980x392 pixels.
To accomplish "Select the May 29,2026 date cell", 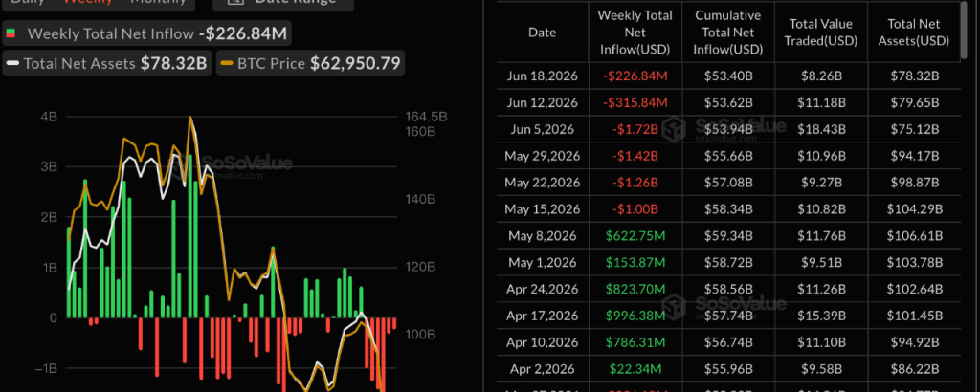I will click(x=543, y=156).
